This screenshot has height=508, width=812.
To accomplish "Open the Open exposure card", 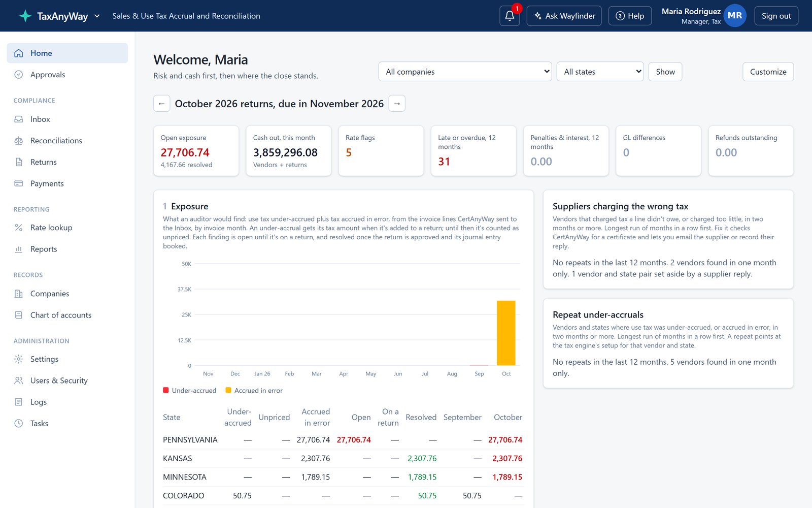I will pyautogui.click(x=196, y=151).
